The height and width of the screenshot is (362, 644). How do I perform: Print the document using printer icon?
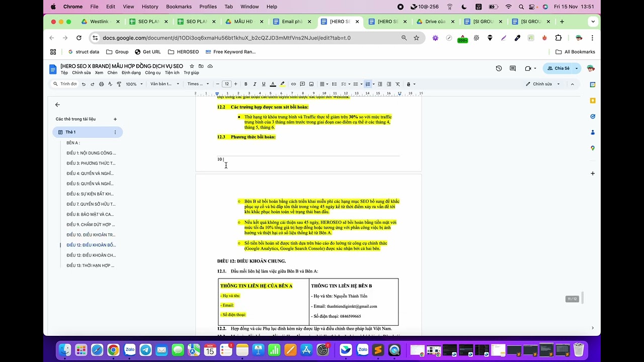coord(101,84)
